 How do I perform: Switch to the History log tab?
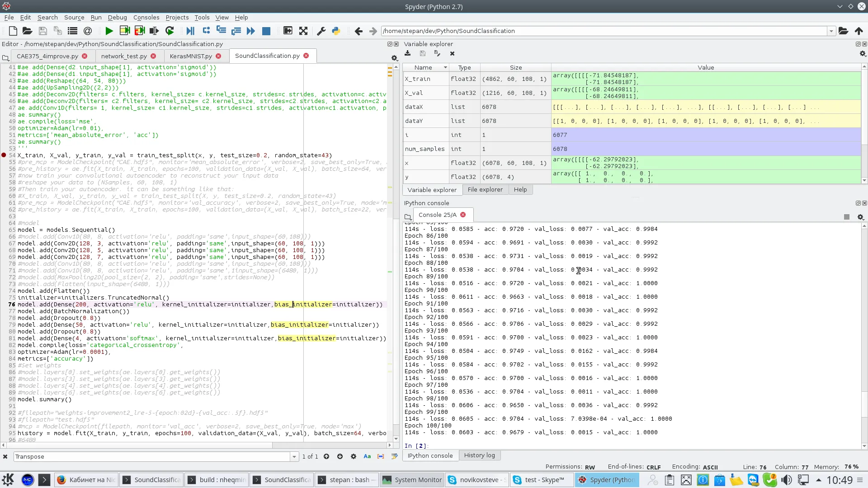click(479, 455)
